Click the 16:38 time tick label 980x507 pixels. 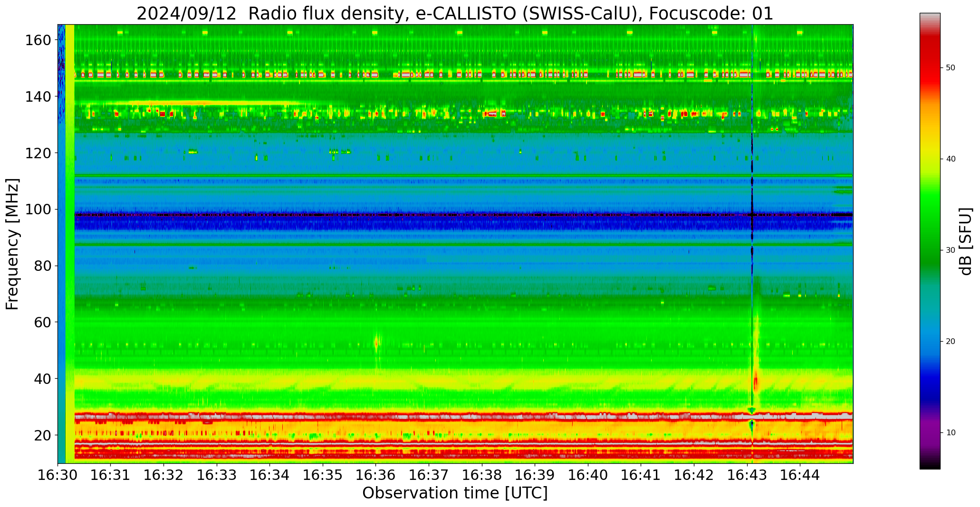click(482, 475)
